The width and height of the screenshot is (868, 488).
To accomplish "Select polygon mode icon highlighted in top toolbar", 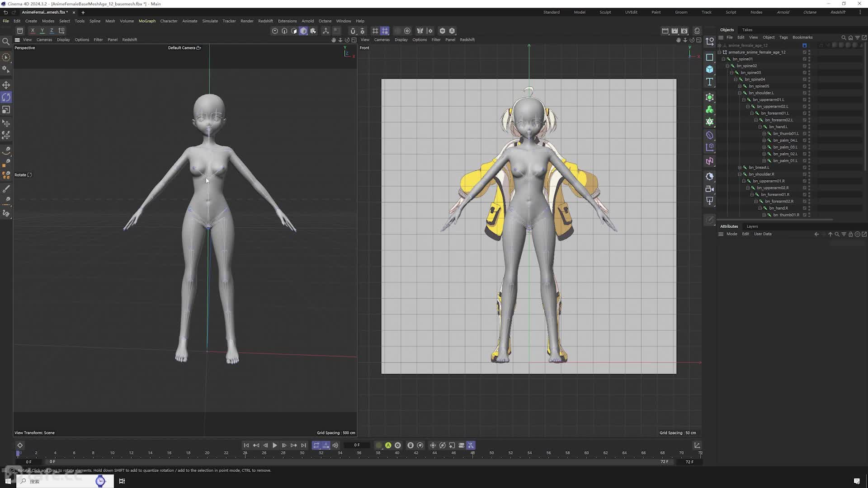I will pos(303,31).
